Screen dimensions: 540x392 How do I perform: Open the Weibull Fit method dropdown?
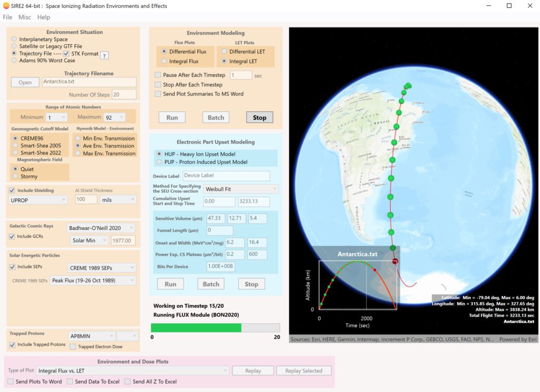240,189
